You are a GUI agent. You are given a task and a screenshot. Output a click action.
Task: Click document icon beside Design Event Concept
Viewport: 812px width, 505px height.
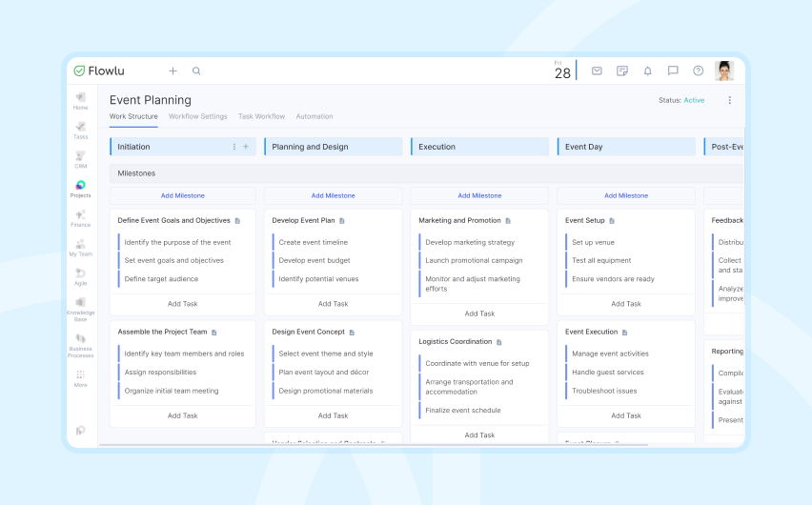click(352, 333)
